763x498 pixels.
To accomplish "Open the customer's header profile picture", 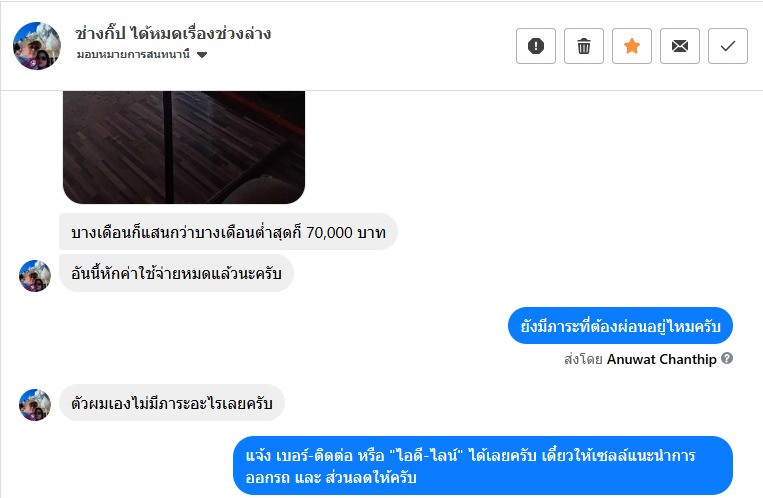I will [x=37, y=46].
